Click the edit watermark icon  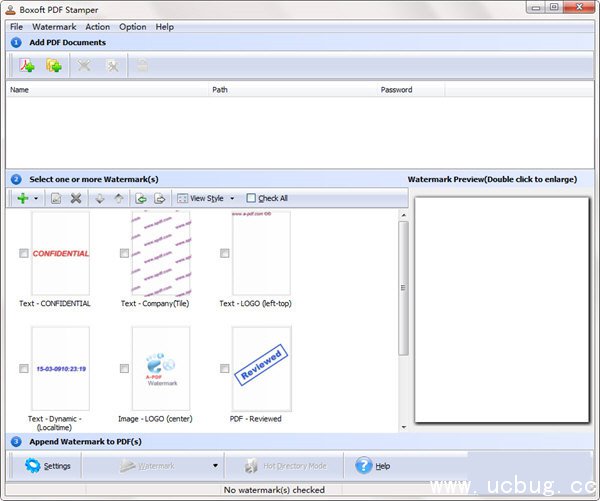pos(56,198)
